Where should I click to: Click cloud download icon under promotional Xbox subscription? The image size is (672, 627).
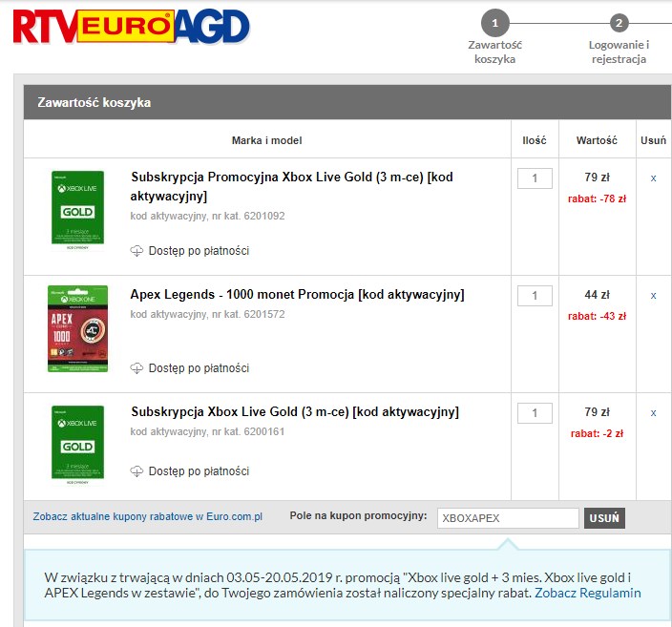coord(136,251)
